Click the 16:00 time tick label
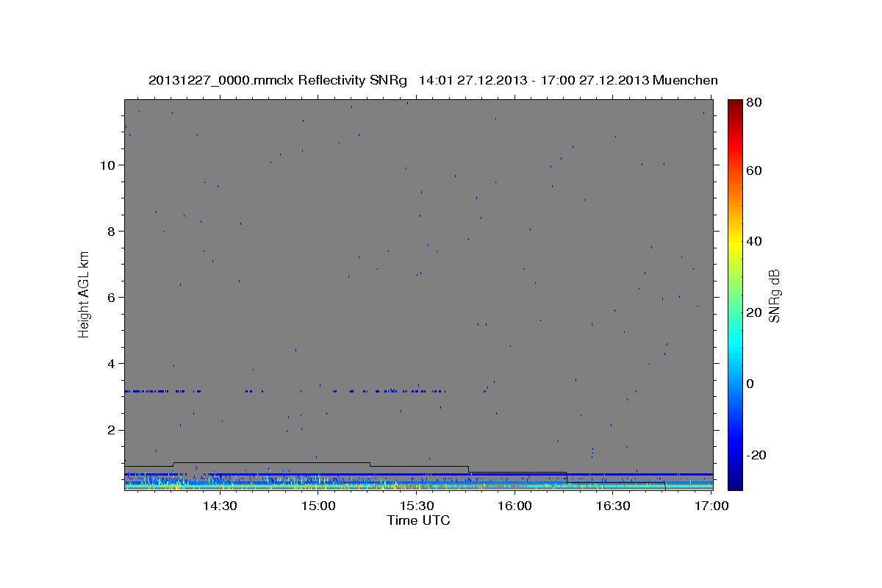882x588 pixels. [515, 506]
